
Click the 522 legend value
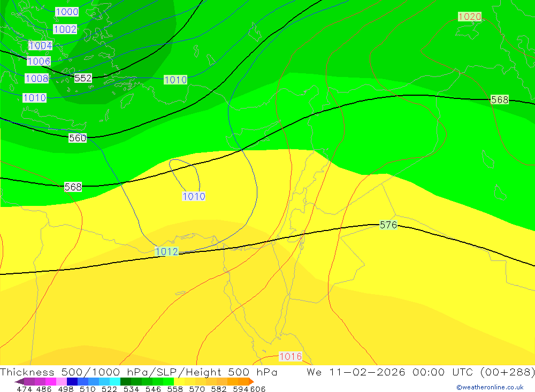110,389
